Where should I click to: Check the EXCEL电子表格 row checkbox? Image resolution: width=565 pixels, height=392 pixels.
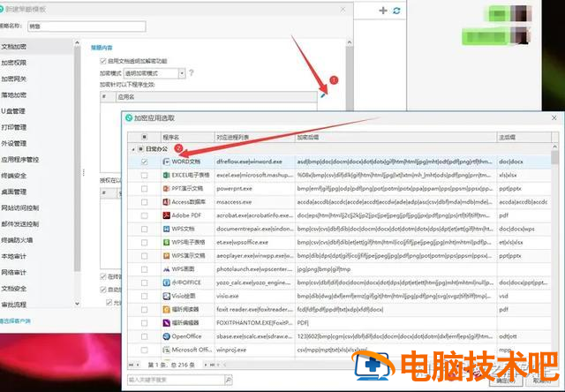(145, 175)
